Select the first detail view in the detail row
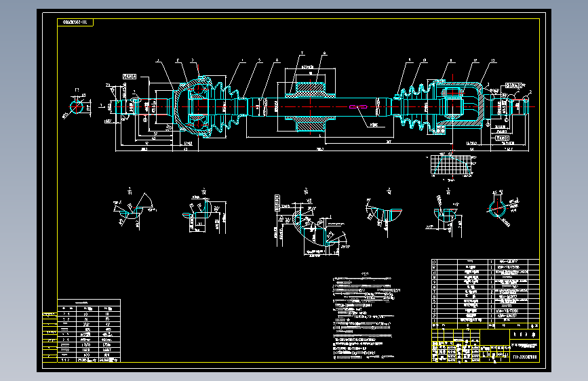The image size is (588, 381). [x=134, y=209]
